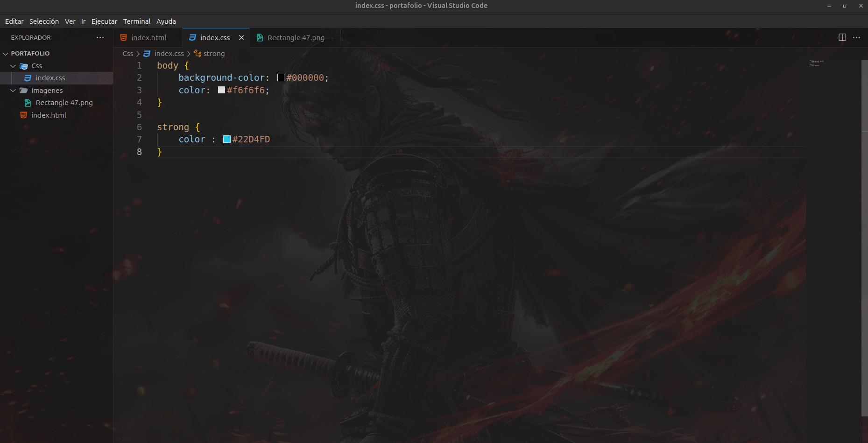
Task: Open the Ayuda menu
Action: (x=166, y=21)
